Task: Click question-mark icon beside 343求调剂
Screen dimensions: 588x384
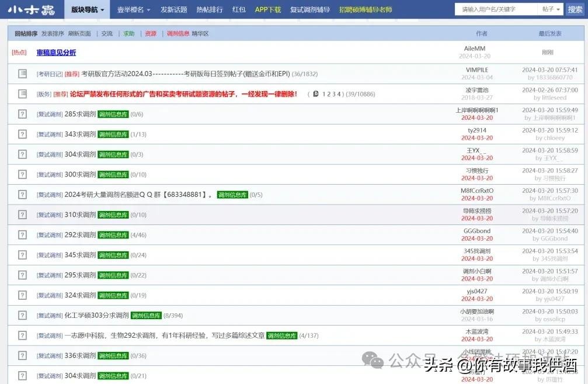Action: pyautogui.click(x=23, y=134)
